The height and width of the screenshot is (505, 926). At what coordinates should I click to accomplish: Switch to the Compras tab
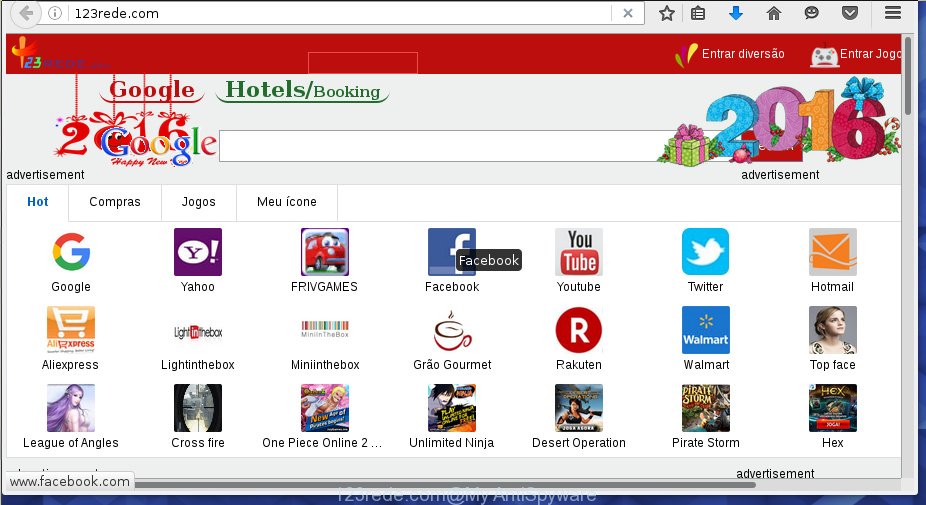(115, 202)
